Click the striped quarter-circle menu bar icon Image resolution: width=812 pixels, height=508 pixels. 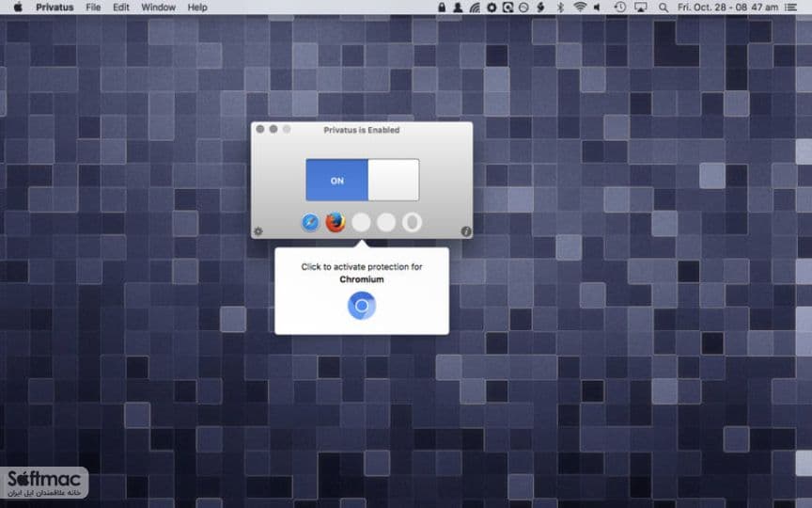tap(475, 8)
